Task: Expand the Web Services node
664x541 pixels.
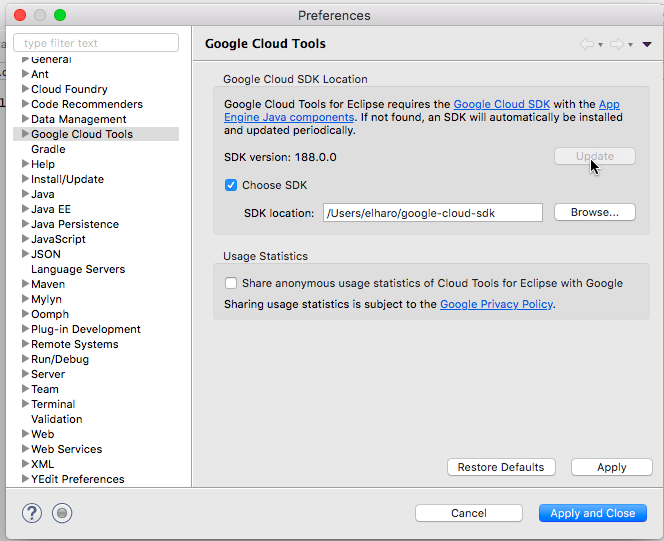Action: click(25, 449)
